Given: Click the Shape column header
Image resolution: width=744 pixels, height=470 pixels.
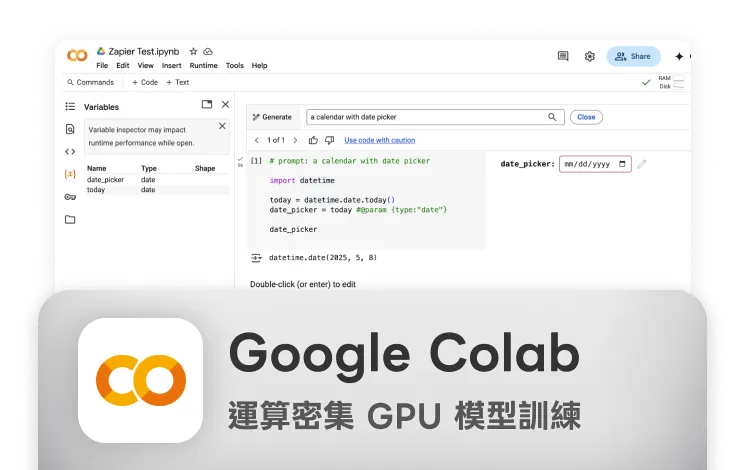Looking at the screenshot, I should click(205, 168).
